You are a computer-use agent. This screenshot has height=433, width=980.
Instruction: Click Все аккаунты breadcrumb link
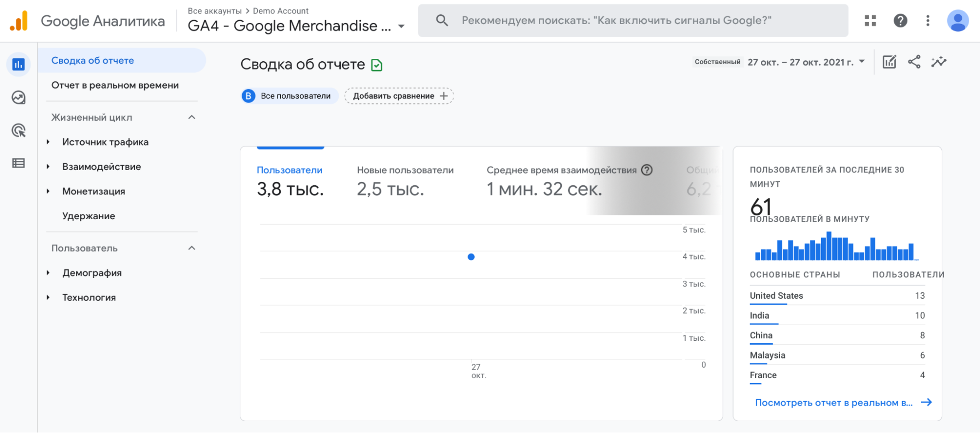pos(215,11)
